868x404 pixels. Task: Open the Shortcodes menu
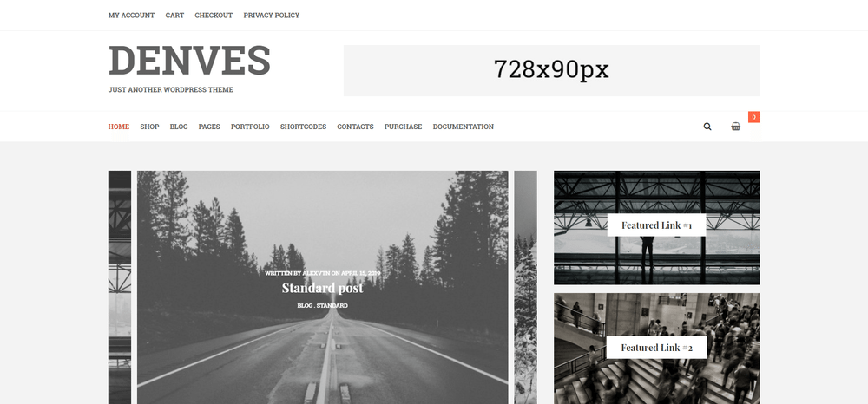coord(303,127)
